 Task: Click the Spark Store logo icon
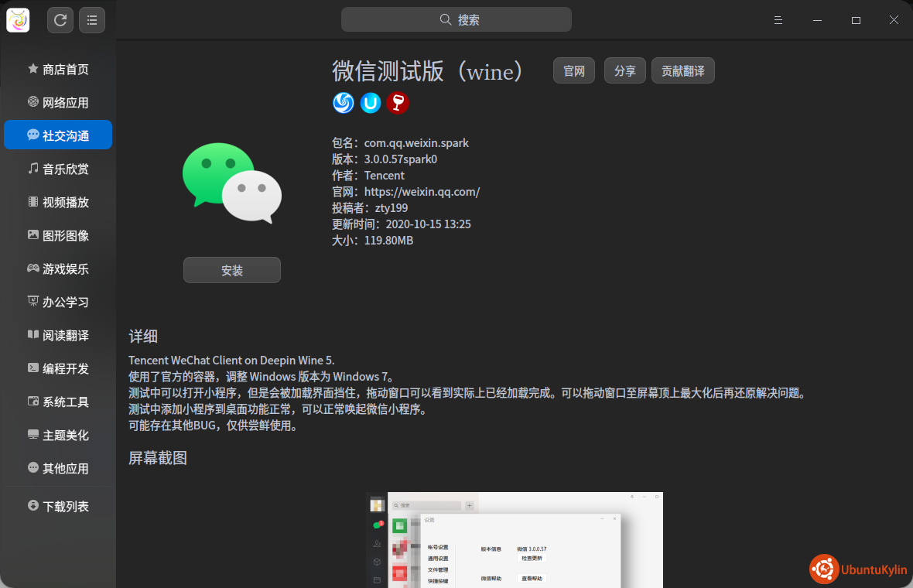[18, 20]
